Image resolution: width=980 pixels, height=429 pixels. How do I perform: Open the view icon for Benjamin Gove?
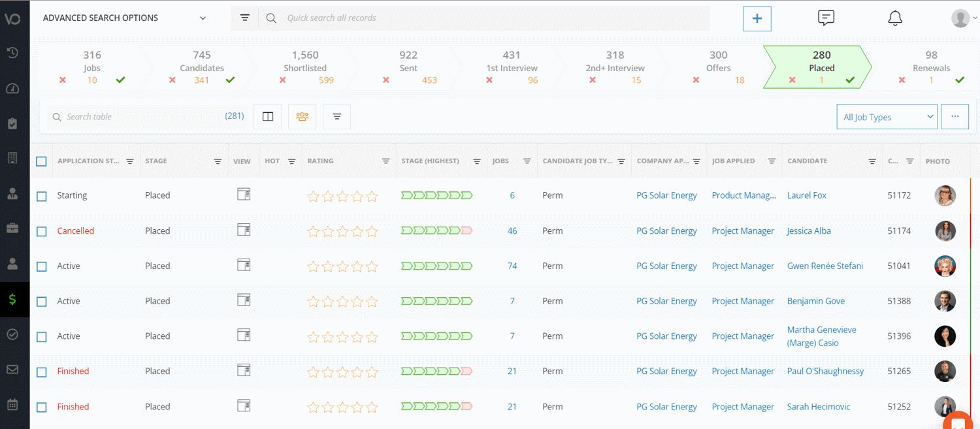pyautogui.click(x=244, y=300)
